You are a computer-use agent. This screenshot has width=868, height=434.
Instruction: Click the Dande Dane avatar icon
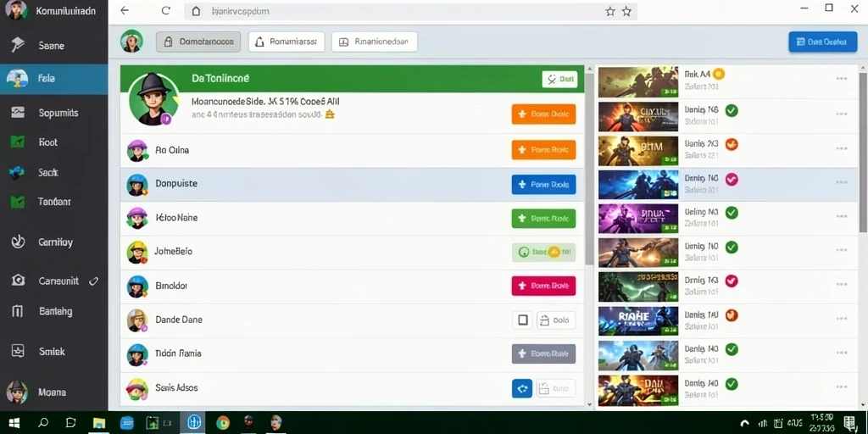136,320
